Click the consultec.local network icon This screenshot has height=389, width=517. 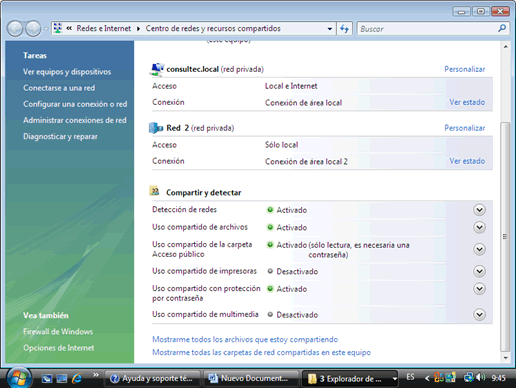click(x=157, y=69)
